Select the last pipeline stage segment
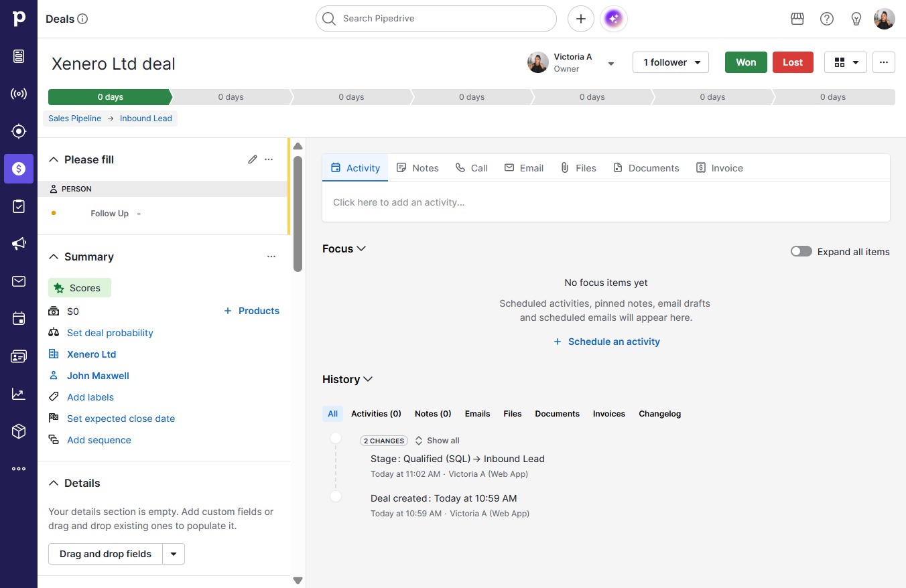Viewport: 906px width, 588px height. [833, 97]
